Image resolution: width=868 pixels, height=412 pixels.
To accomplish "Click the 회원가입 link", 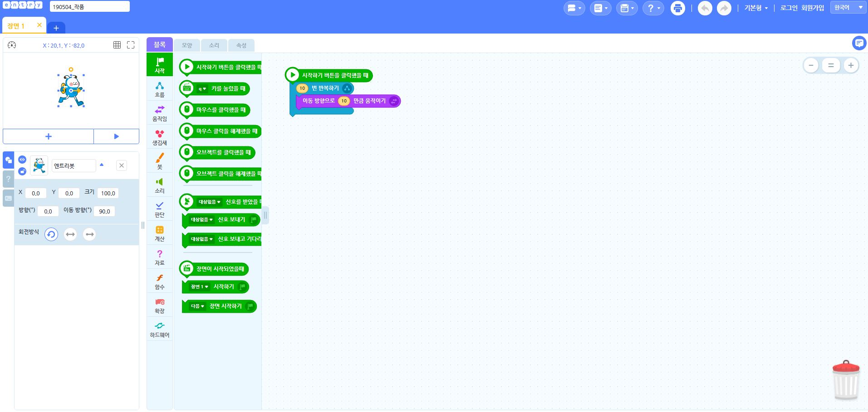I will pyautogui.click(x=813, y=8).
